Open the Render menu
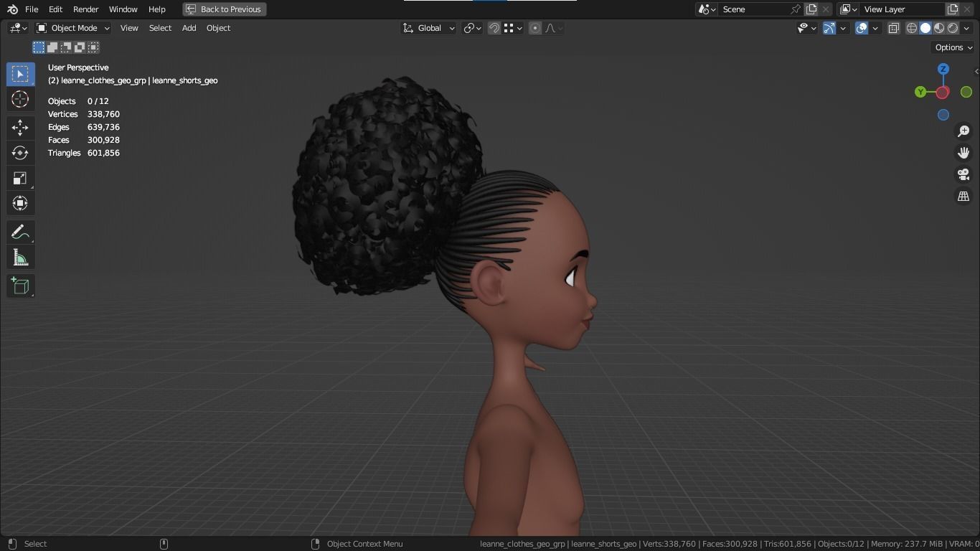The height and width of the screenshot is (551, 980). (x=85, y=9)
